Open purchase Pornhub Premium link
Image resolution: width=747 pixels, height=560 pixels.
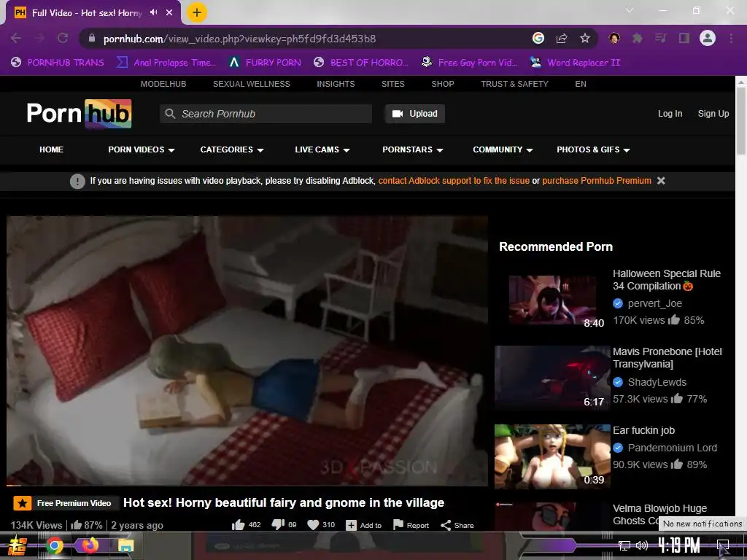click(597, 181)
